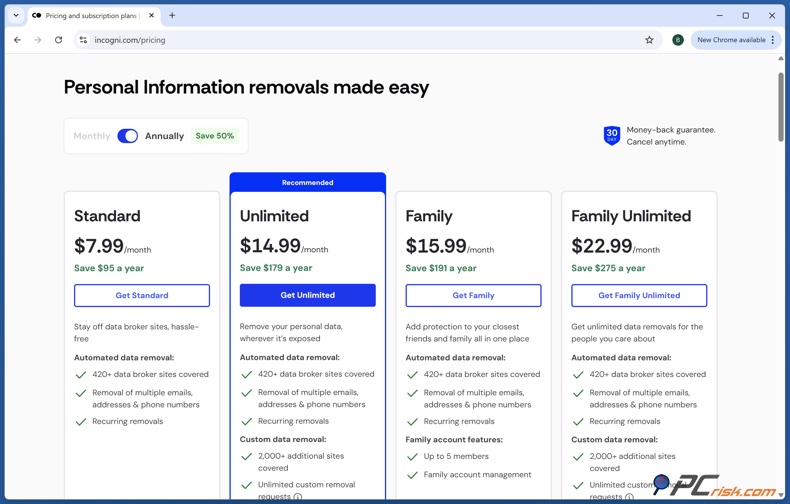This screenshot has width=790, height=504.
Task: Choose the Get Family button
Action: 473,295
